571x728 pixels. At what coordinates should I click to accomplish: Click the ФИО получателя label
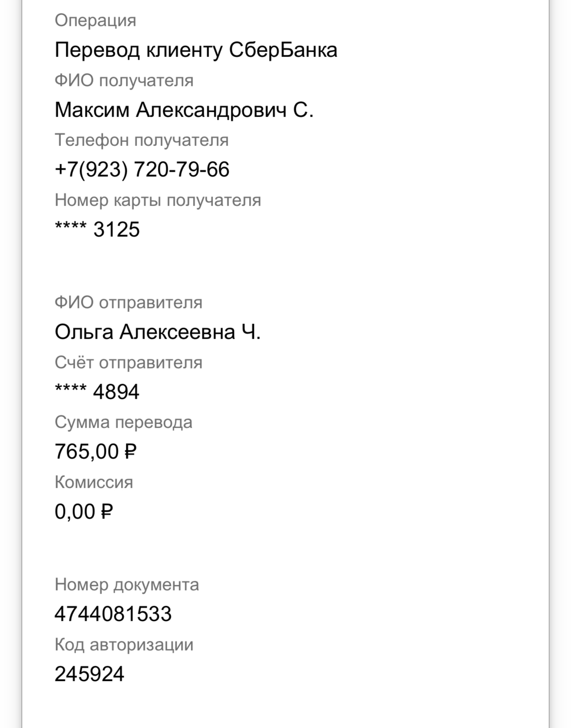(x=124, y=81)
